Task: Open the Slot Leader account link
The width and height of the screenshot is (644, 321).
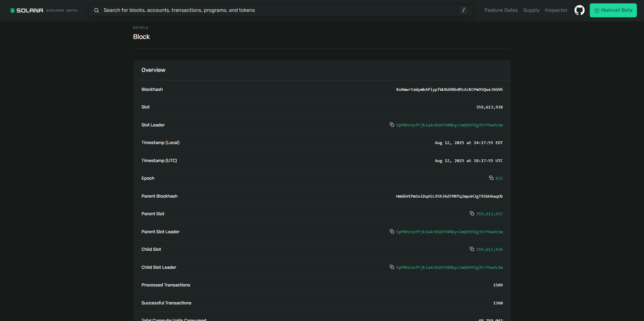Action: pyautogui.click(x=449, y=125)
